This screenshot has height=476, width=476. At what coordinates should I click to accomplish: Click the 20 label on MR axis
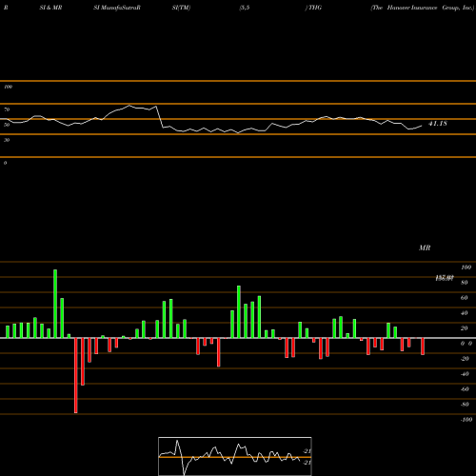coord(465,328)
